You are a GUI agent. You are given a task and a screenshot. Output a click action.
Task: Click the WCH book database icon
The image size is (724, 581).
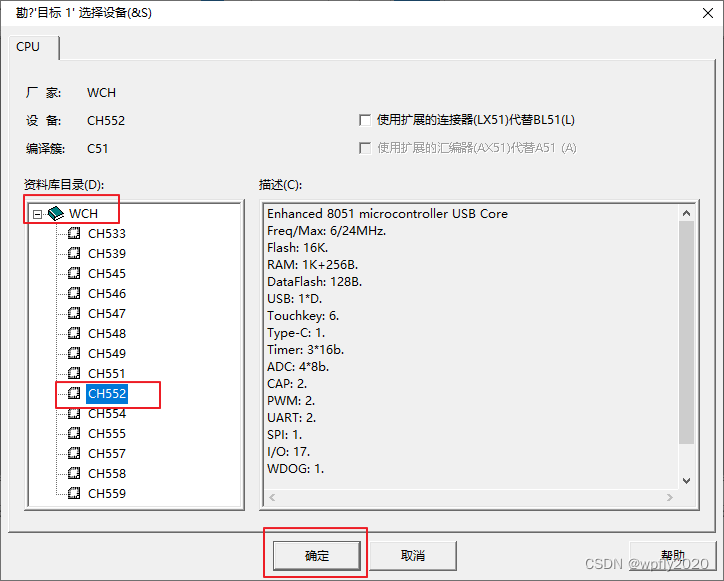tap(56, 213)
